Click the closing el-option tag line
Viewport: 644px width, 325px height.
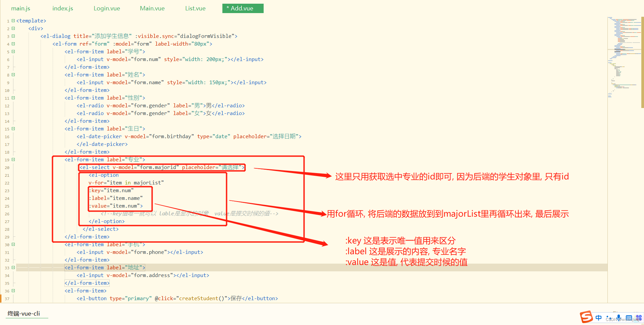[x=107, y=221]
